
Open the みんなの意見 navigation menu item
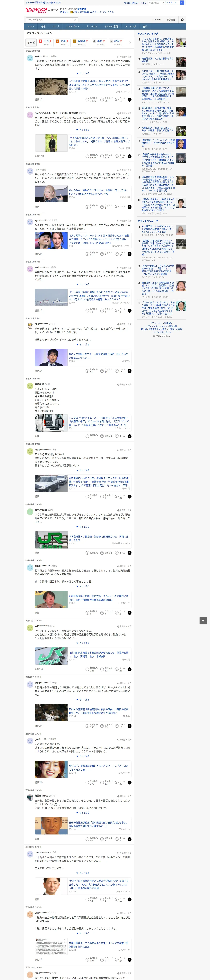[111, 27]
